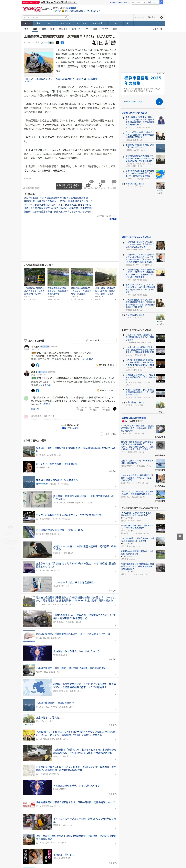Open the ランキング tab
The image size is (186, 868).
tap(115, 24)
